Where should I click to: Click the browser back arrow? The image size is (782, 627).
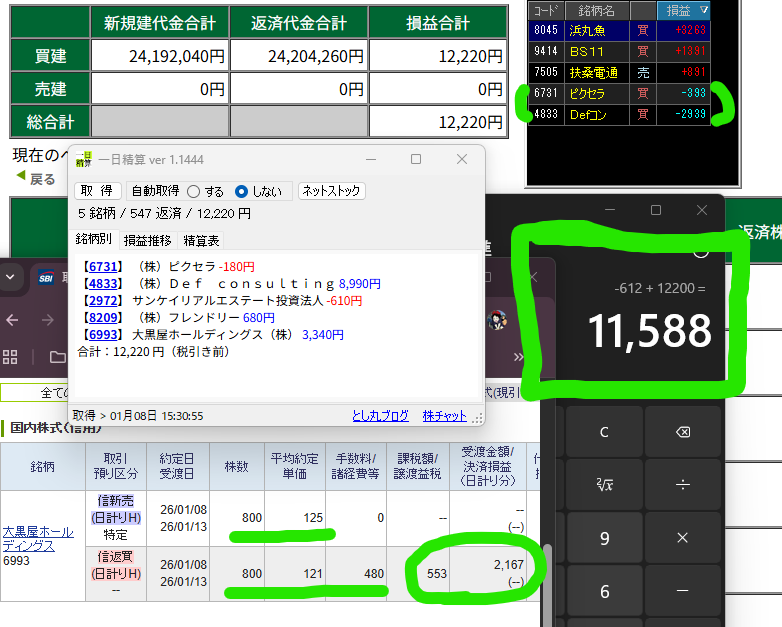tap(13, 320)
